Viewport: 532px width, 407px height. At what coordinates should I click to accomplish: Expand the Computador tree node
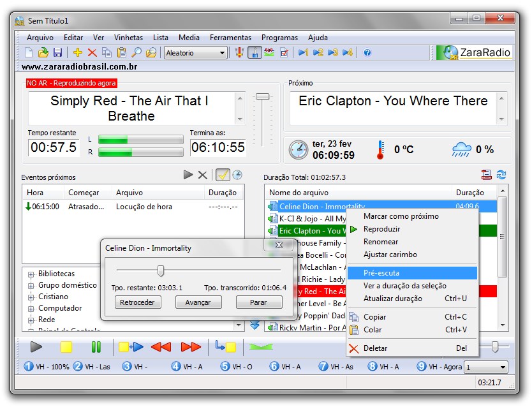point(31,309)
